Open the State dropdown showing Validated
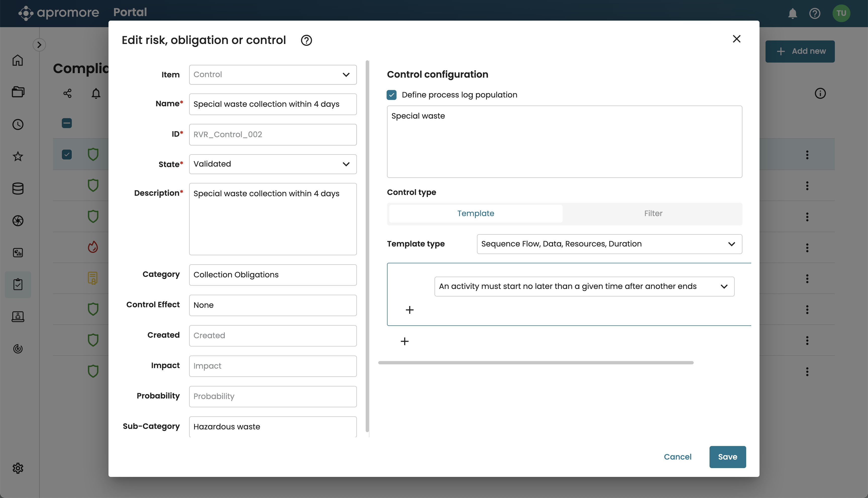The image size is (868, 498). (x=273, y=164)
